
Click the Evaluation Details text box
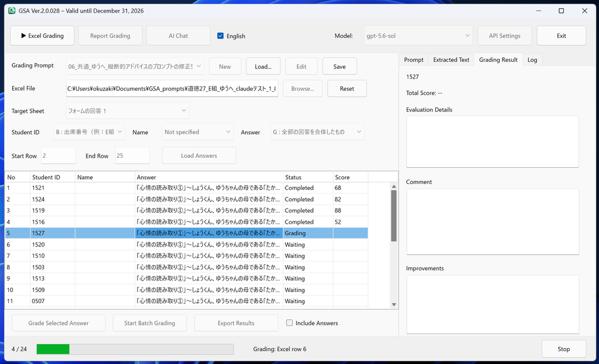click(493, 141)
